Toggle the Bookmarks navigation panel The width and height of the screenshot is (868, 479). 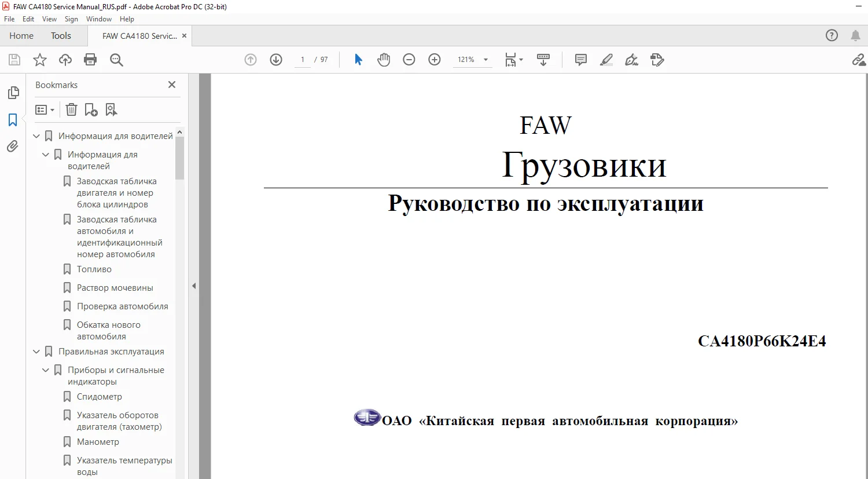(x=13, y=120)
